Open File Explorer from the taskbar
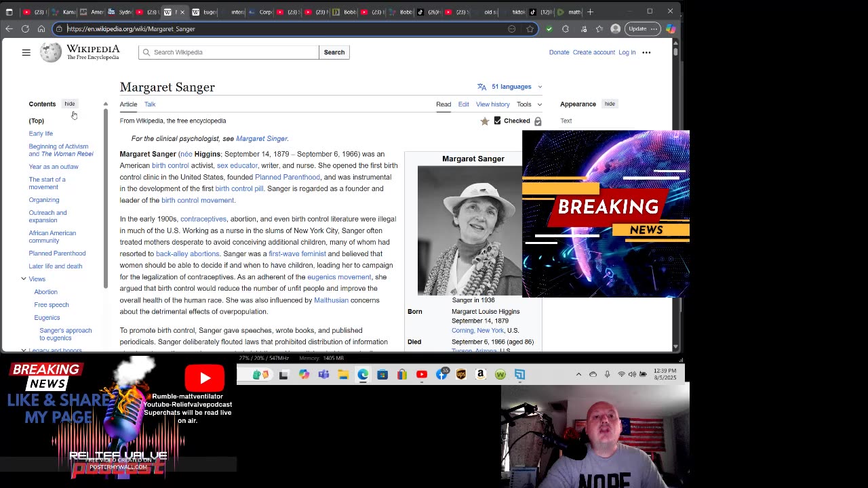Viewport: 868px width, 488px height. [x=343, y=374]
